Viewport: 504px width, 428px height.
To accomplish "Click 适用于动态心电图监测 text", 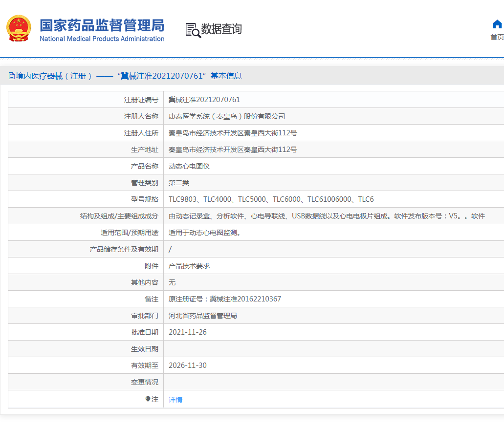I will click(x=205, y=233).
